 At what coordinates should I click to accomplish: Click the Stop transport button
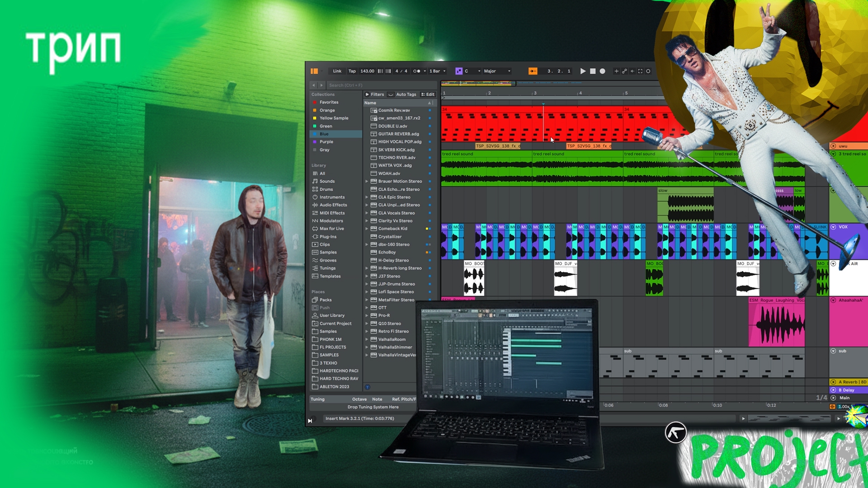click(593, 71)
